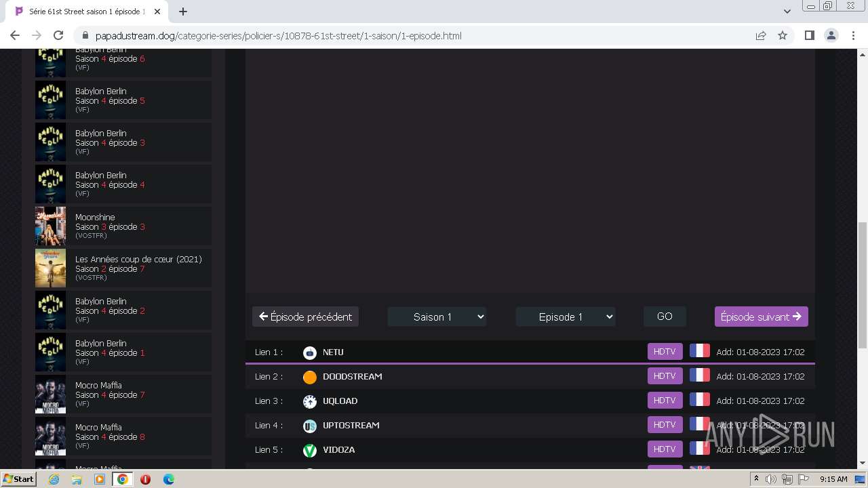Open Internet Explorer from the taskbar

coord(54,479)
